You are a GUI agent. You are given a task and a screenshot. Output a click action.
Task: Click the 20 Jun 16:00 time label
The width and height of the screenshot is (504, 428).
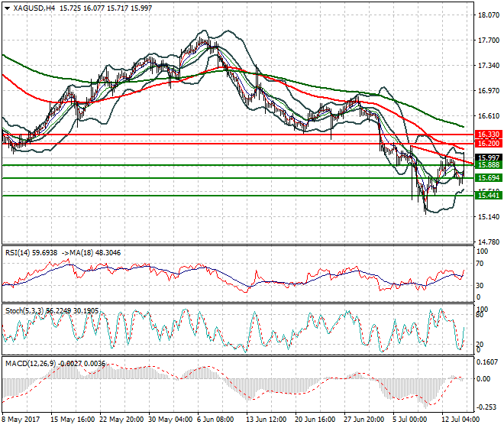(x=315, y=420)
